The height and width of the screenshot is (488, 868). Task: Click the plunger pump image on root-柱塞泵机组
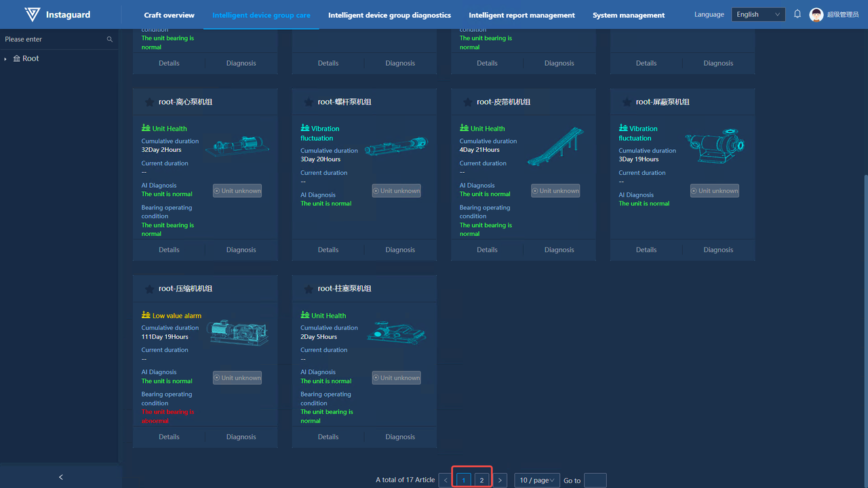pyautogui.click(x=396, y=332)
